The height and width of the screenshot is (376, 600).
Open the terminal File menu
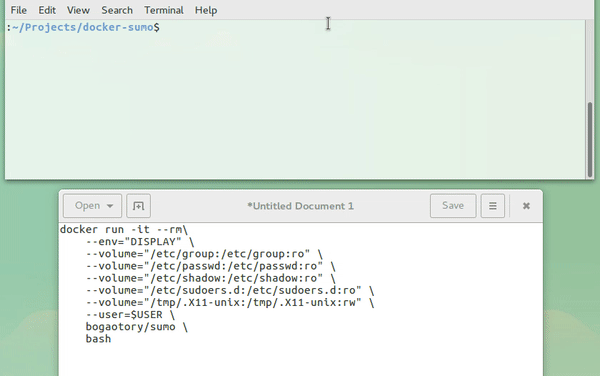coord(18,10)
